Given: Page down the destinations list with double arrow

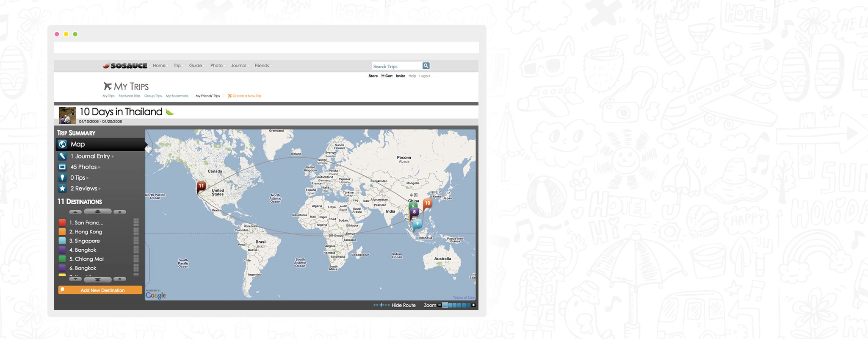Looking at the screenshot, I should 98,280.
